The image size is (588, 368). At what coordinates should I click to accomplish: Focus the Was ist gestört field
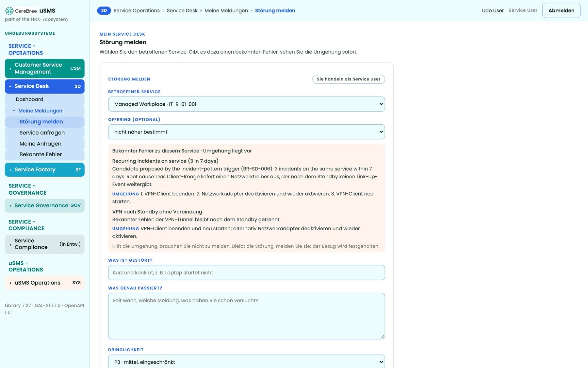246,272
